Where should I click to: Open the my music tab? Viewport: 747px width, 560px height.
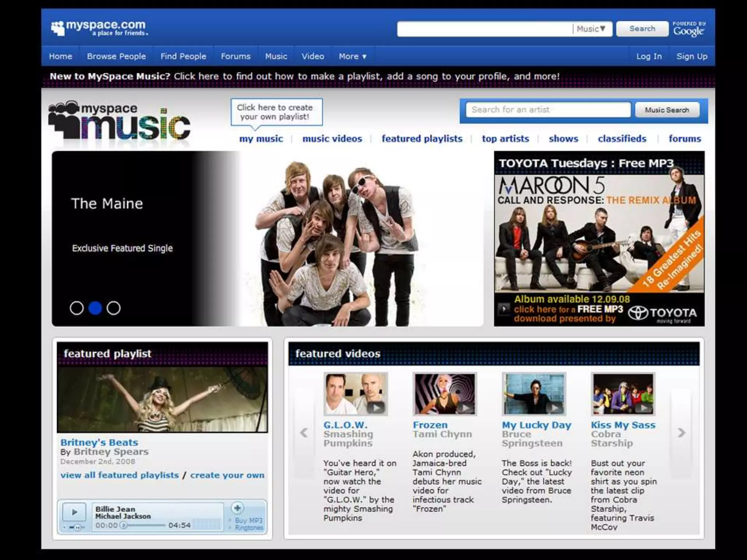coord(261,139)
